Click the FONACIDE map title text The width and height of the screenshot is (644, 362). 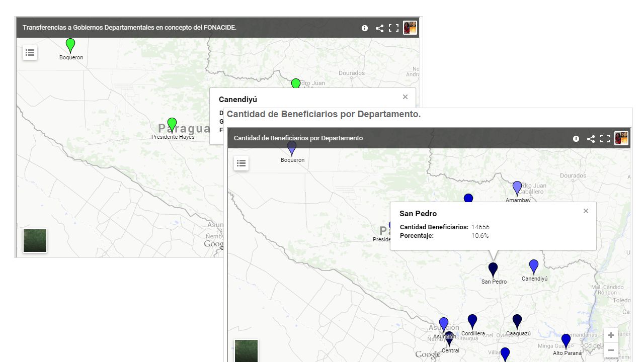(130, 28)
